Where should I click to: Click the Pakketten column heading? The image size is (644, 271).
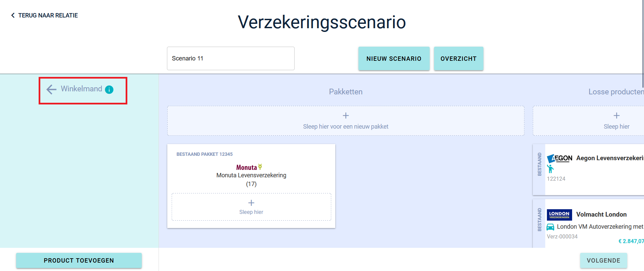pos(346,92)
